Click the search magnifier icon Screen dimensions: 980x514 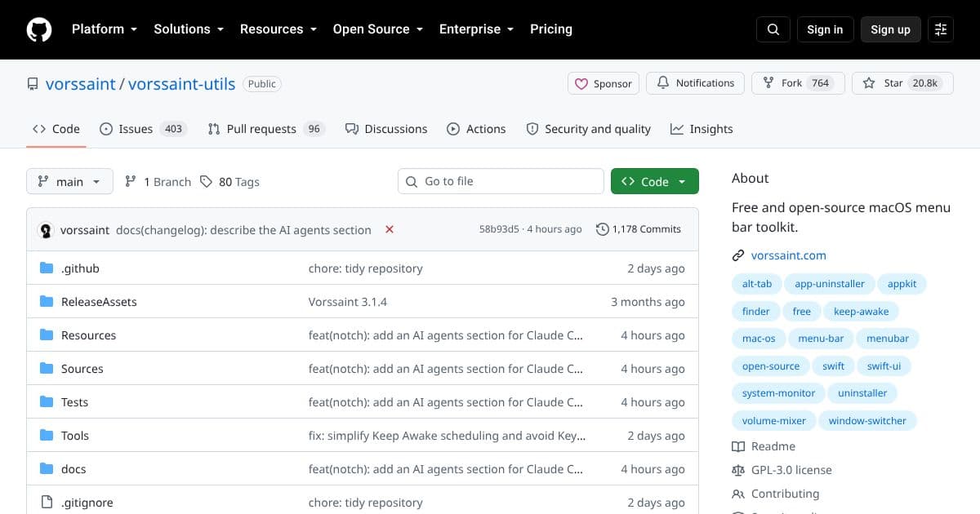pos(773,29)
